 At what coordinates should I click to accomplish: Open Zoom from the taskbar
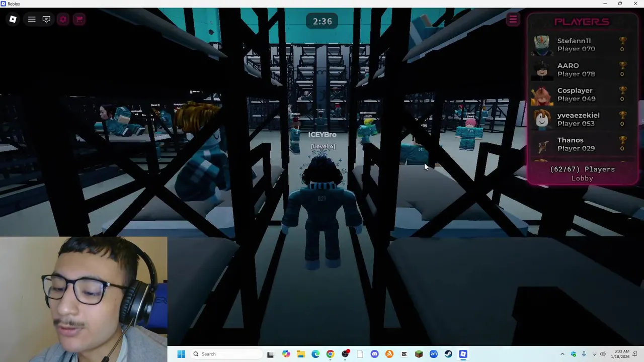click(434, 354)
